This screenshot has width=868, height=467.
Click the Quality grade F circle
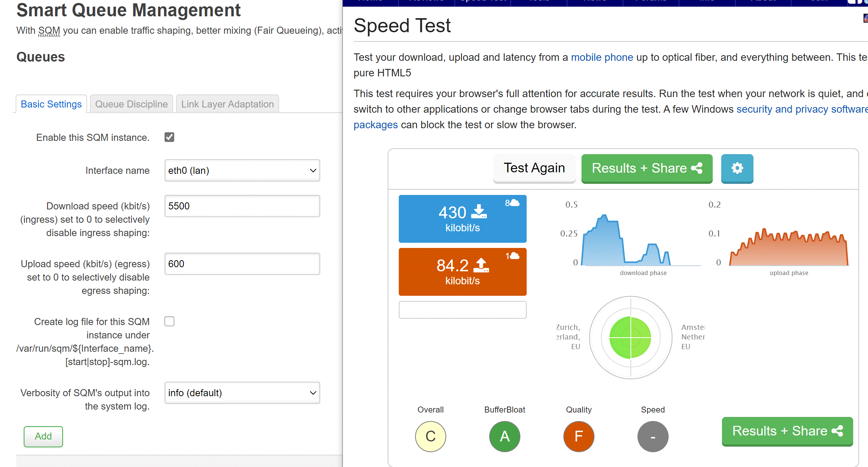click(579, 436)
